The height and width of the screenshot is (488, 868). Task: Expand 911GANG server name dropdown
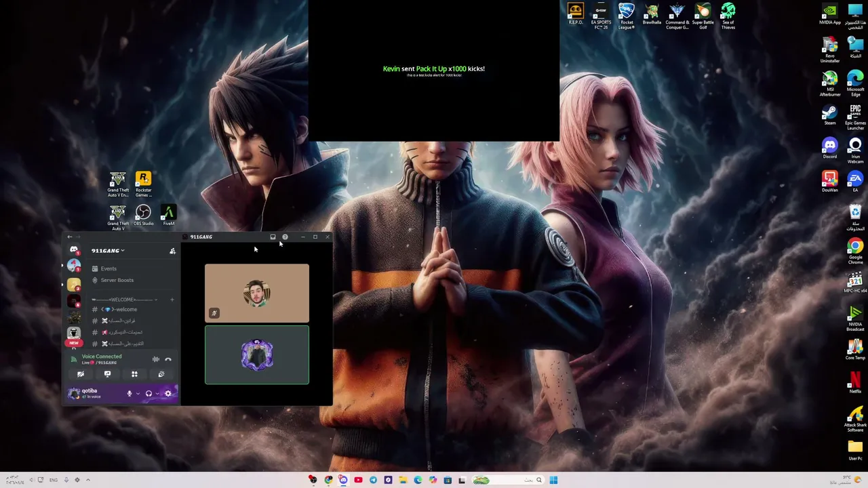pyautogui.click(x=108, y=251)
